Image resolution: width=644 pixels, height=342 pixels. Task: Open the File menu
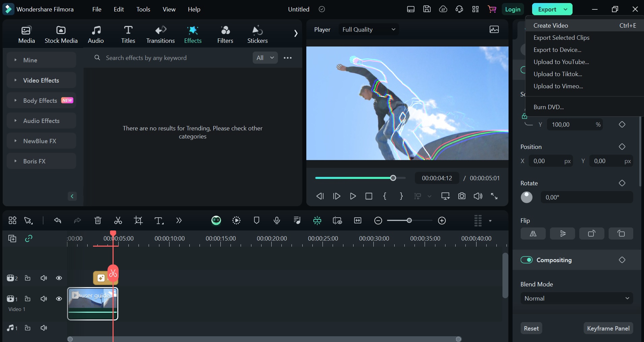tap(97, 9)
